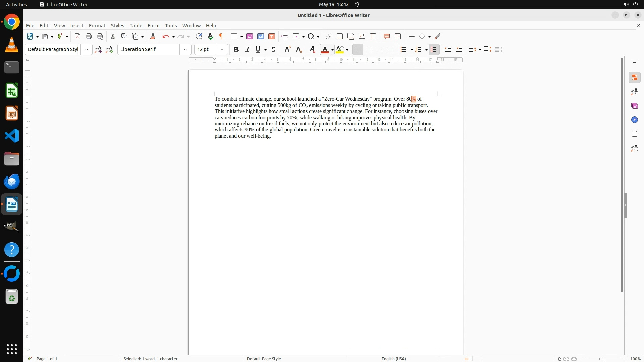Toggle Bold formatting
Viewport: 644px width, 362px height.
[236, 49]
